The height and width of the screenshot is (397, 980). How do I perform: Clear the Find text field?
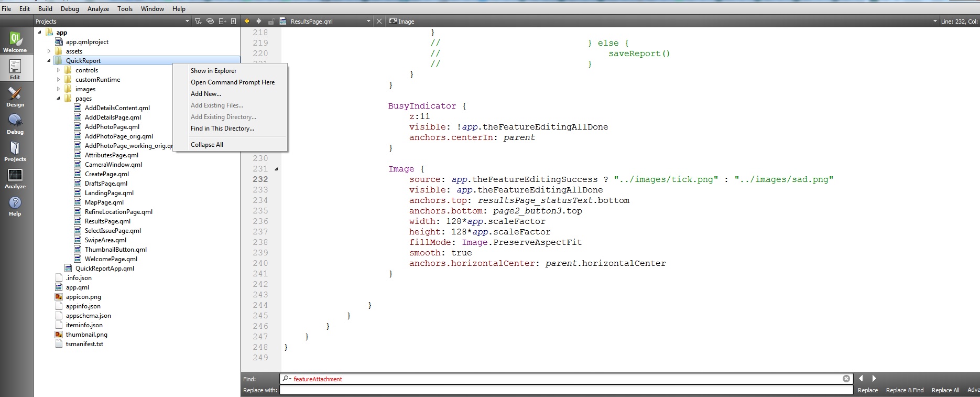point(846,379)
